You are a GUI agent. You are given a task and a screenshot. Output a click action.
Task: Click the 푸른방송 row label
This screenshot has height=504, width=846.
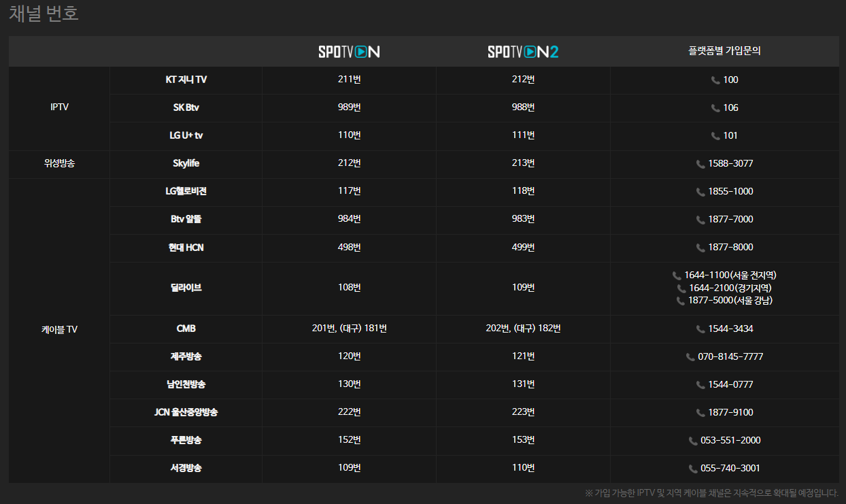coord(186,440)
